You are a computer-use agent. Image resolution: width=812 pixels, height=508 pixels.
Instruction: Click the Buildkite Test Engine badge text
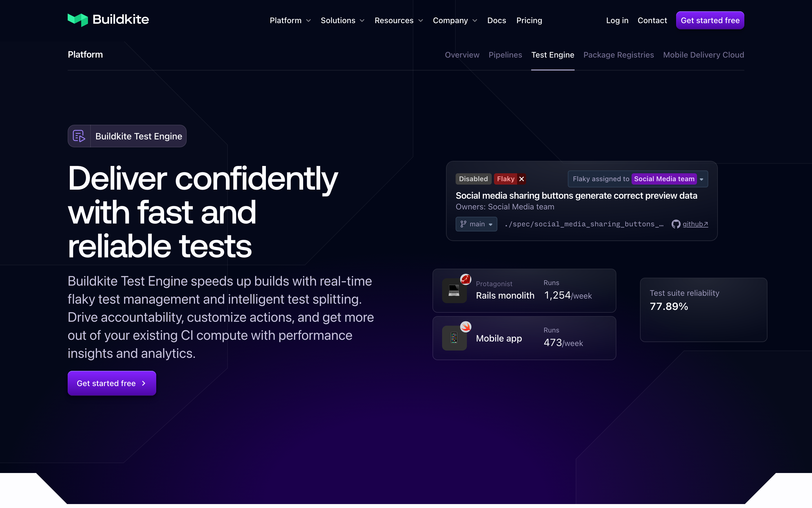(x=139, y=136)
